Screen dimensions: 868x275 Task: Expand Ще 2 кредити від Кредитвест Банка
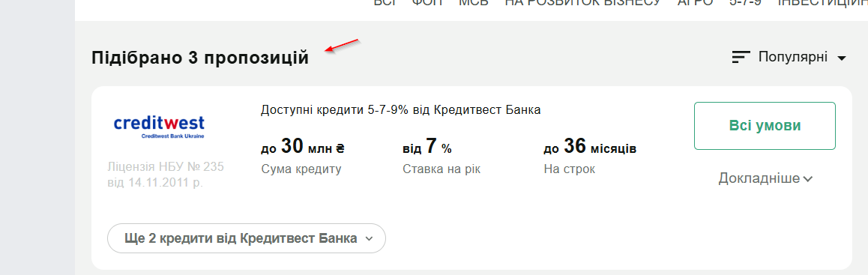[247, 238]
